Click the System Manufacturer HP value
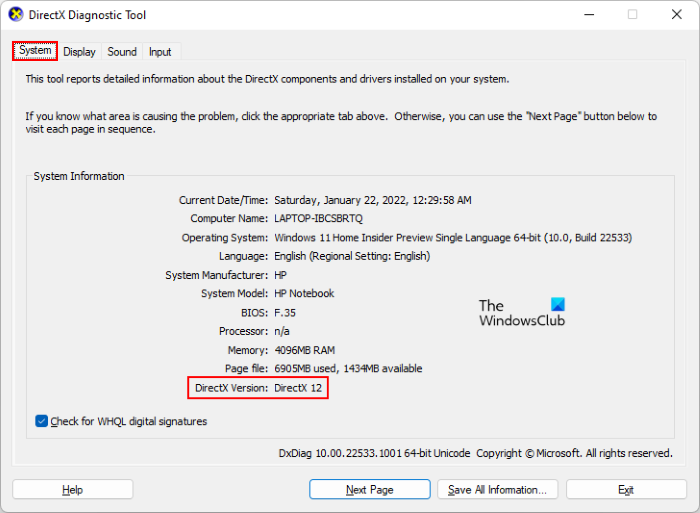 pyautogui.click(x=280, y=275)
